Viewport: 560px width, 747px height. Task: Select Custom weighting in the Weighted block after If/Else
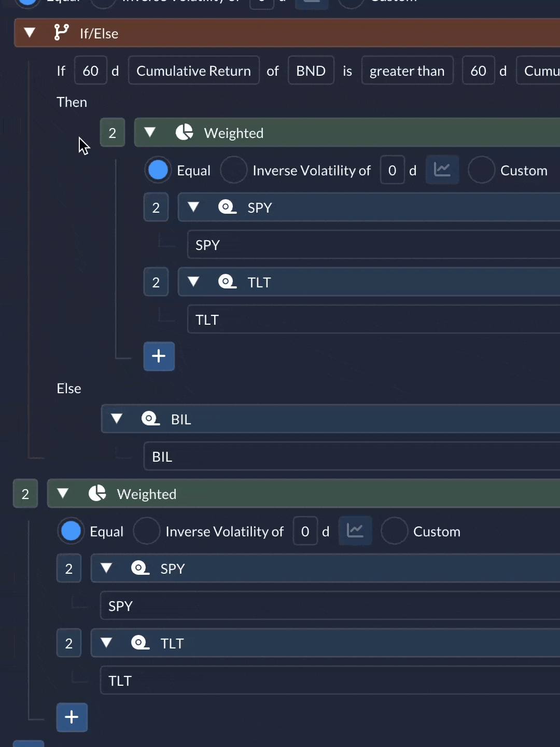point(394,531)
